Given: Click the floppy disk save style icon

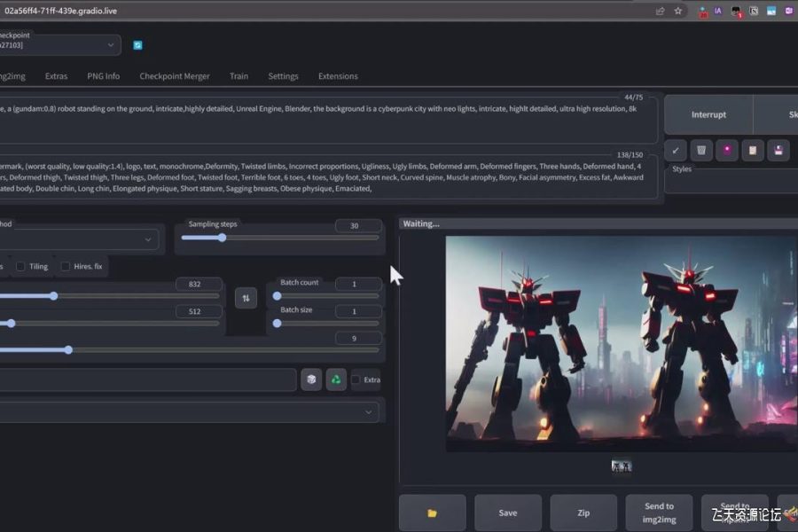Looking at the screenshot, I should point(778,150).
